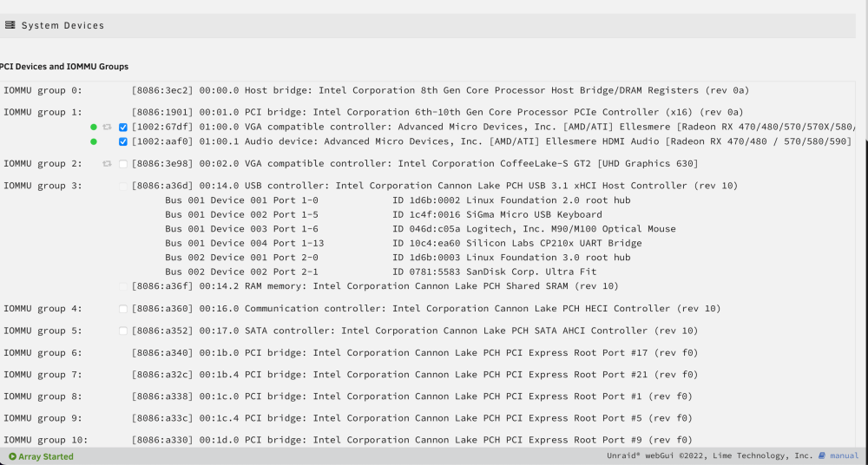Uncheck the 1002:67df VGA controller checkbox

[123, 128]
